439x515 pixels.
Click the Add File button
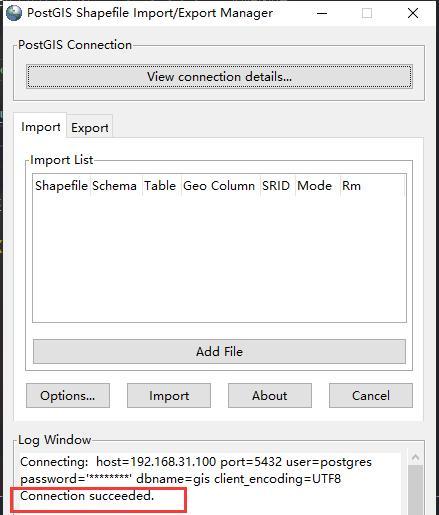tap(219, 351)
